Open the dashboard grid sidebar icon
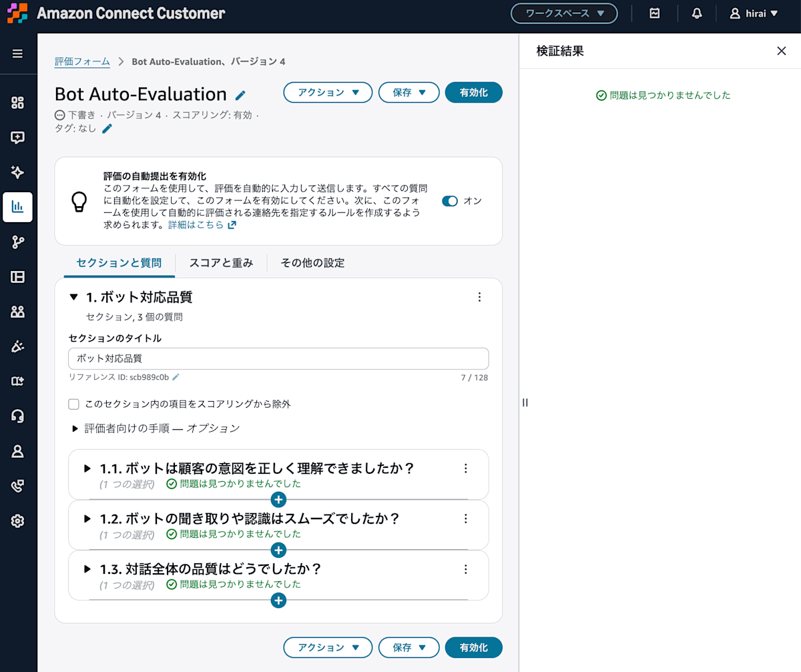This screenshot has width=801, height=672. coord(18,103)
